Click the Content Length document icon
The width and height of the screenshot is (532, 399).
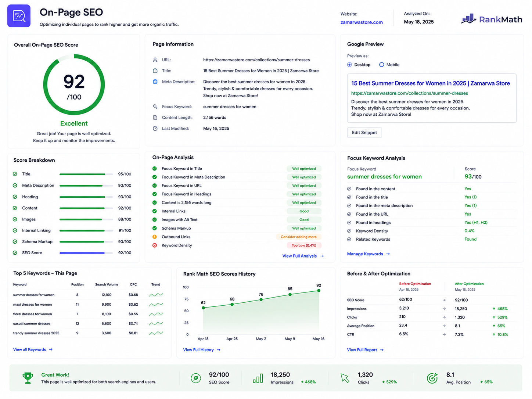(x=155, y=118)
